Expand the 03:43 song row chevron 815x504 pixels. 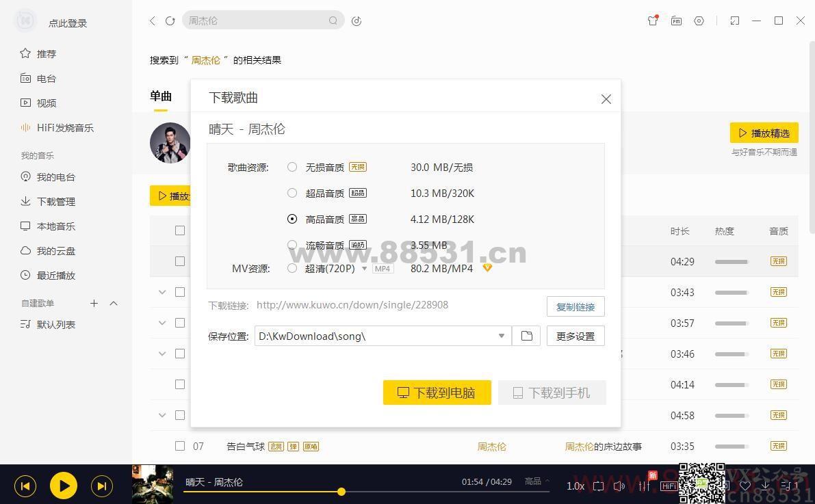(x=162, y=292)
